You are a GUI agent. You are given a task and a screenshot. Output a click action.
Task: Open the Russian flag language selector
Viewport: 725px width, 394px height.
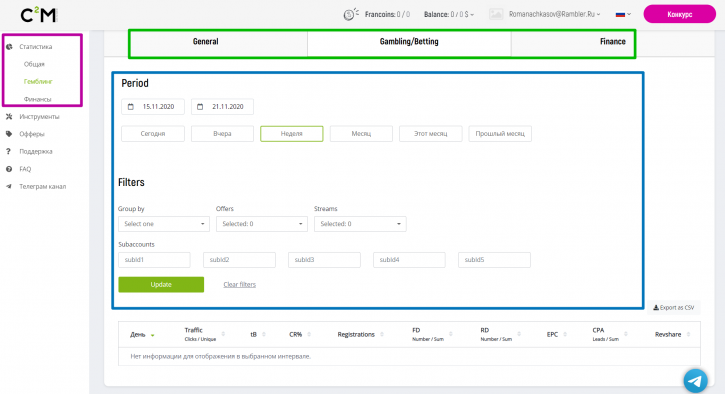(x=623, y=14)
